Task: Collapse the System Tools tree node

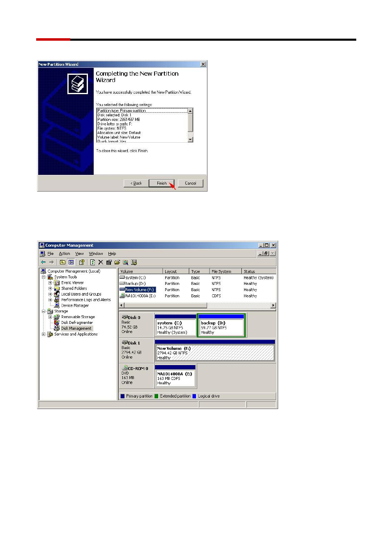Action: click(x=44, y=277)
